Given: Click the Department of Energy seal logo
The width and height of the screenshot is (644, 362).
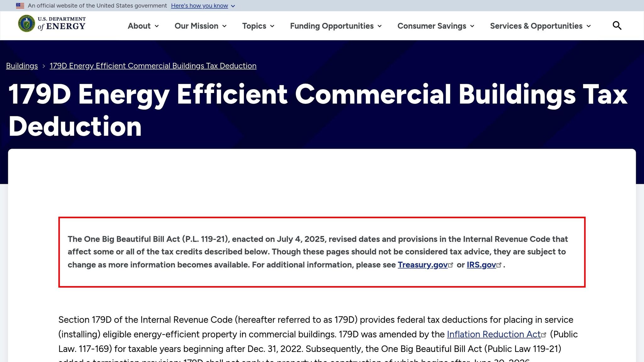Looking at the screenshot, I should coord(26,24).
